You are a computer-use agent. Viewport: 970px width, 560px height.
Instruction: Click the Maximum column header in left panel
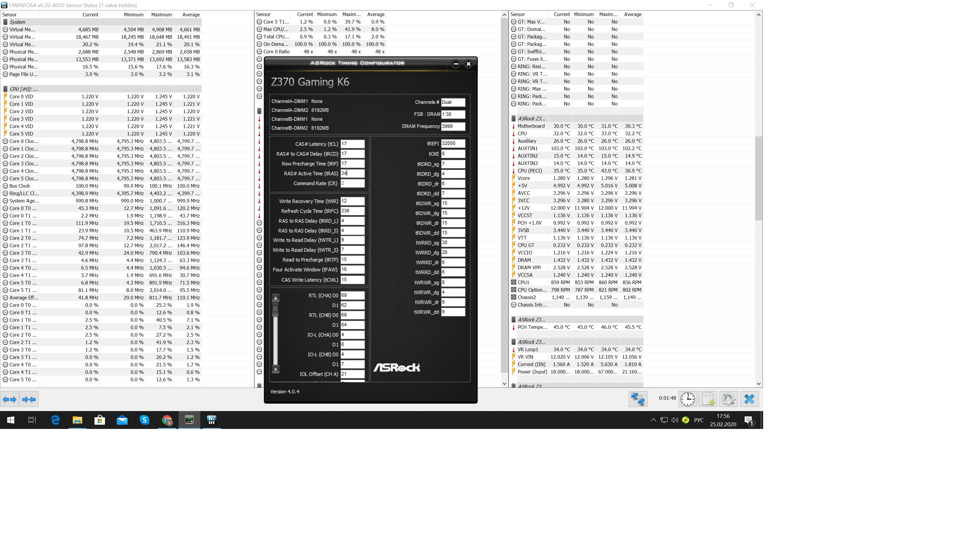pyautogui.click(x=161, y=15)
